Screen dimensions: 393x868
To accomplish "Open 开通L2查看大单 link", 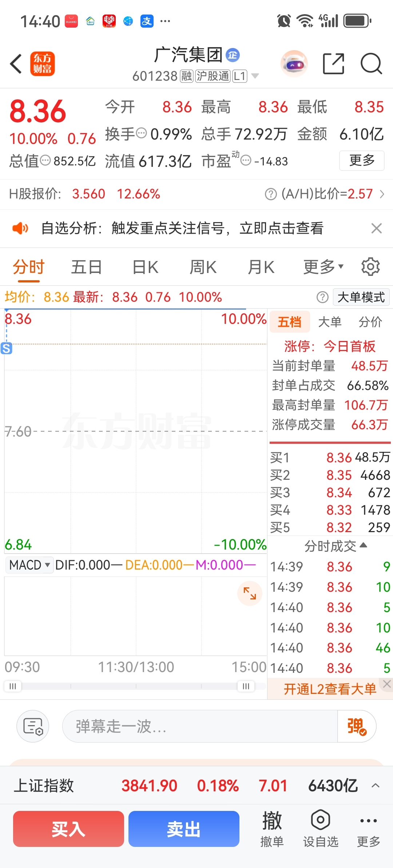I will click(330, 689).
